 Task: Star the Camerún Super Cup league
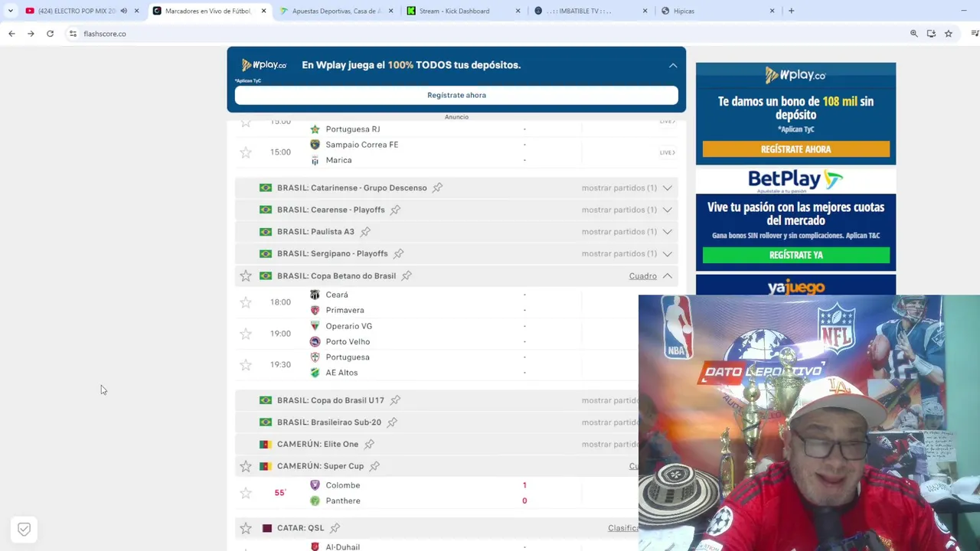[246, 466]
